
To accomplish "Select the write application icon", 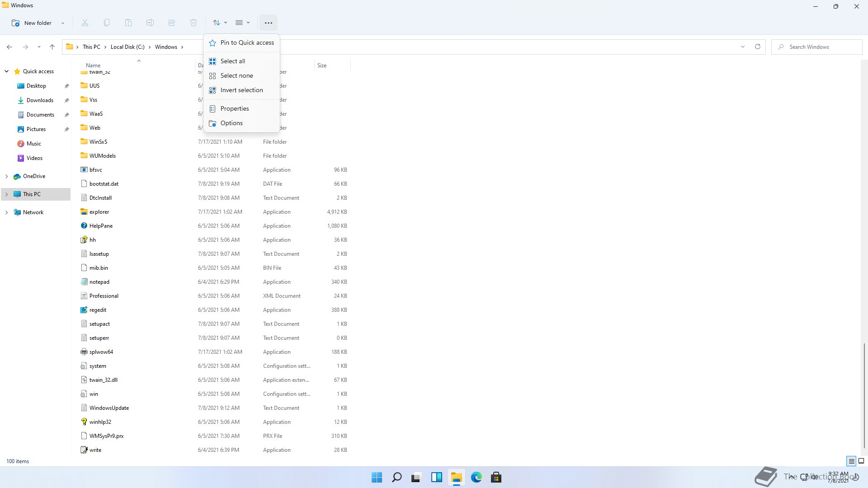I will tap(84, 450).
